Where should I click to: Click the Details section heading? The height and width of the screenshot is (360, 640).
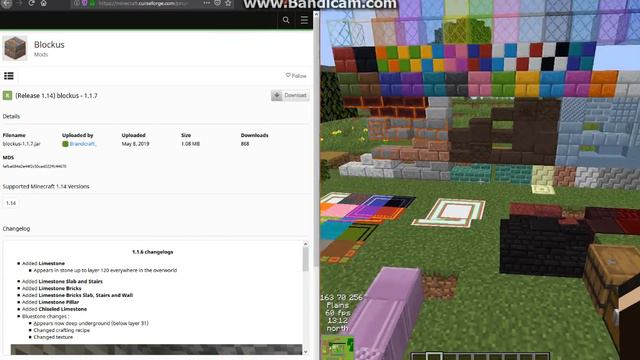click(11, 116)
